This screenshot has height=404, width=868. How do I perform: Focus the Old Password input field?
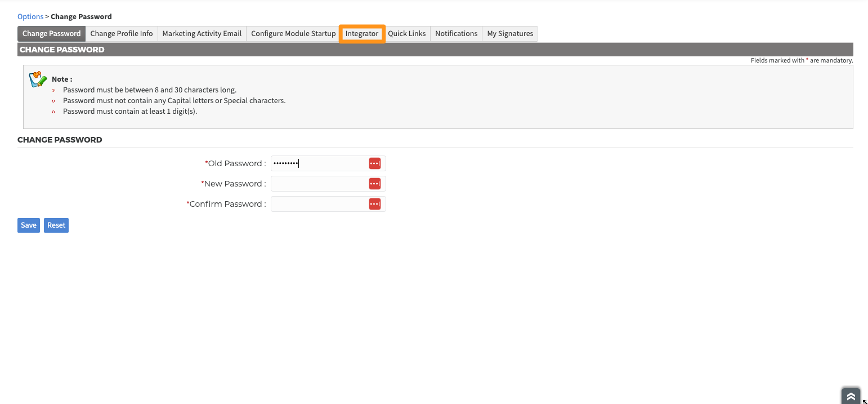click(x=328, y=163)
